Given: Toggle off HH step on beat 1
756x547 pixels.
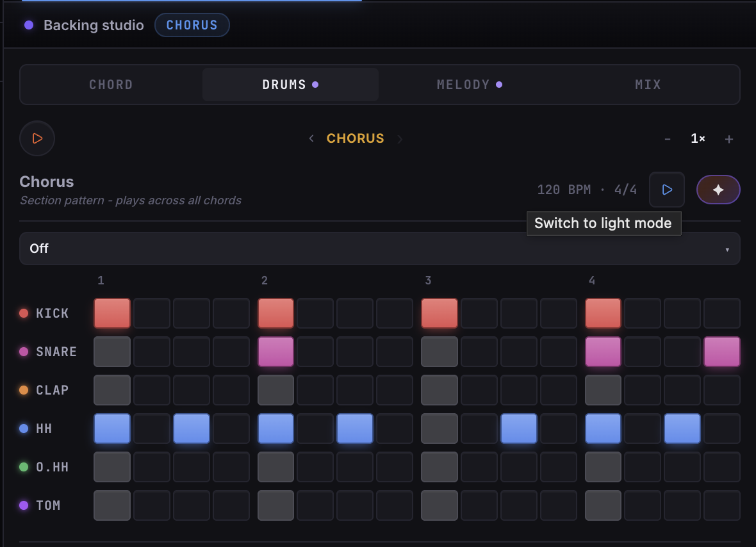Looking at the screenshot, I should (112, 429).
